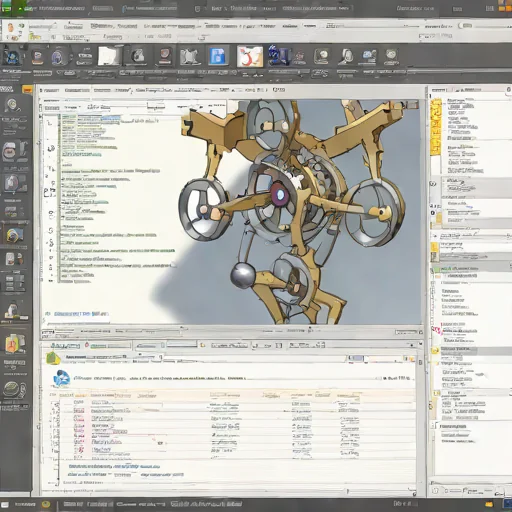
Task: Select the green highlighted row in right panel
Action: pos(471,268)
